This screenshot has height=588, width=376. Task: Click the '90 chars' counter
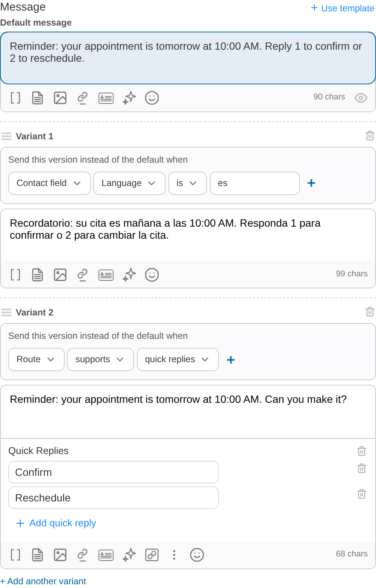(329, 97)
